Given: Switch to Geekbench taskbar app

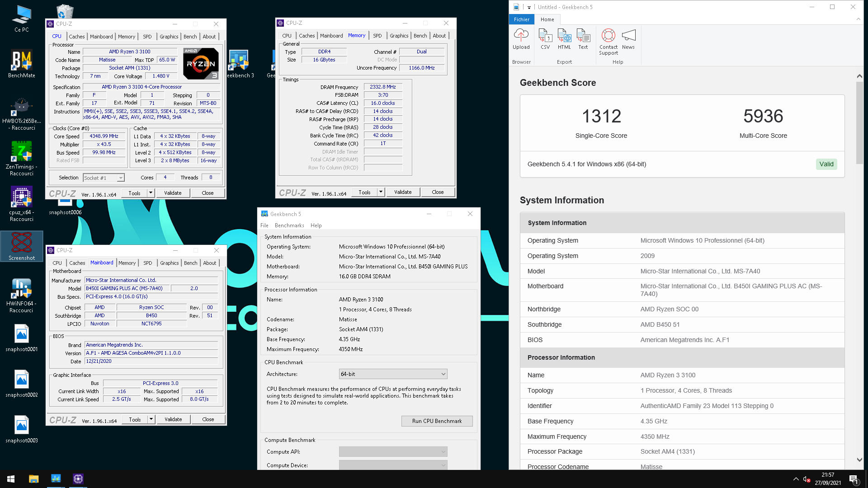Looking at the screenshot, I should point(56,479).
